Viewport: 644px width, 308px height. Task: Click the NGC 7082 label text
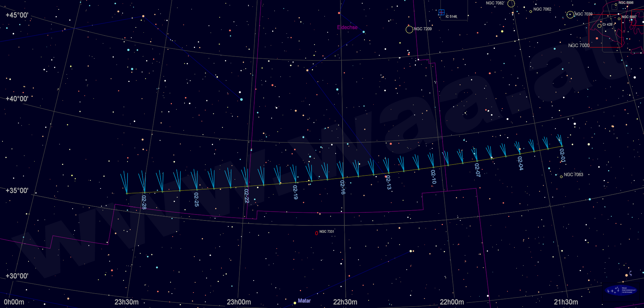click(x=495, y=3)
